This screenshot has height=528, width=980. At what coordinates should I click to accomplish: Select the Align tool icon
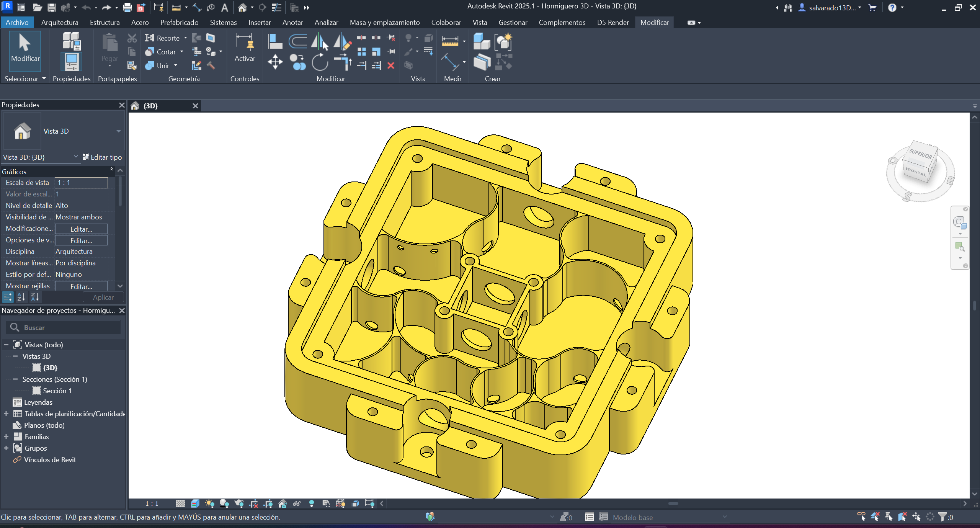point(274,41)
